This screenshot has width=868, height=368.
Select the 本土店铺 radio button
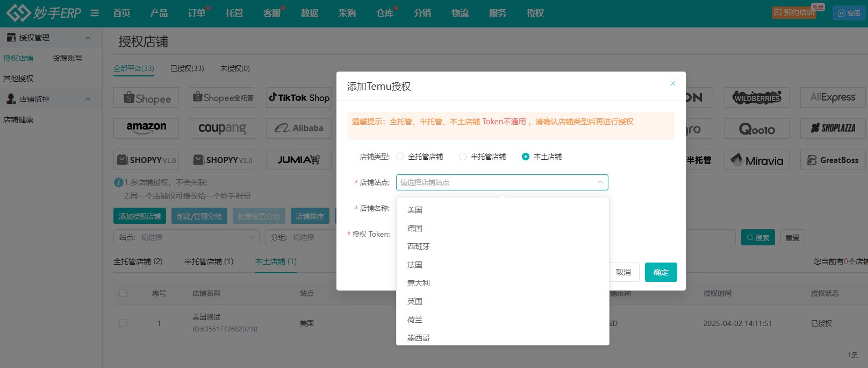pyautogui.click(x=526, y=157)
